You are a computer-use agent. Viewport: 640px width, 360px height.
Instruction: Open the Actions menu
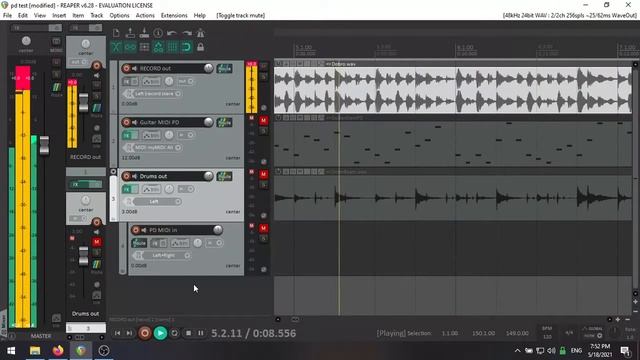click(145, 16)
